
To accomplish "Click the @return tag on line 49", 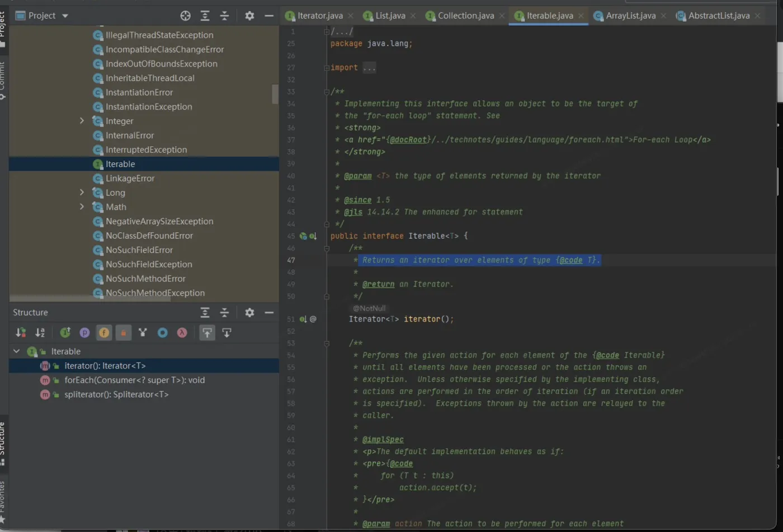I will point(379,284).
